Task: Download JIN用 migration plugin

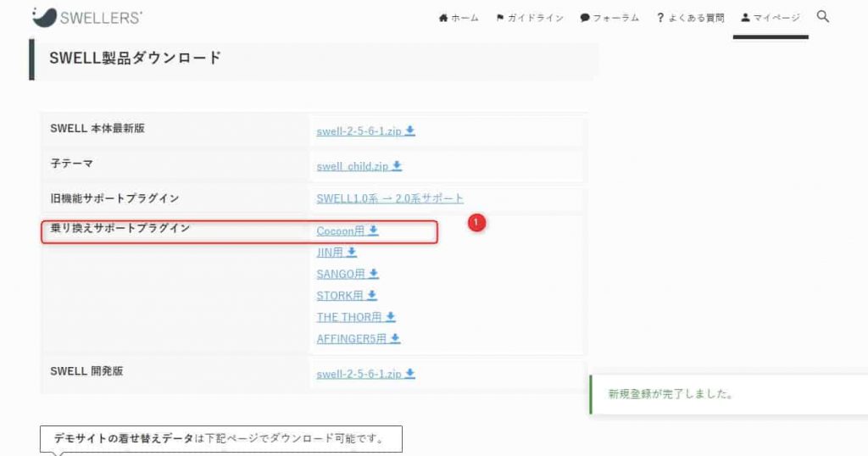Action: pyautogui.click(x=337, y=253)
